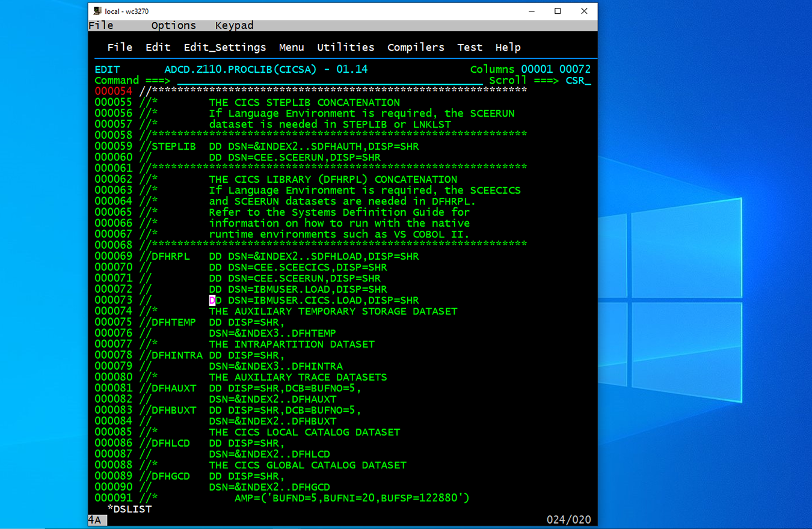Image resolution: width=812 pixels, height=529 pixels.
Task: Click line number 000069 prefix area
Action: [x=113, y=257]
